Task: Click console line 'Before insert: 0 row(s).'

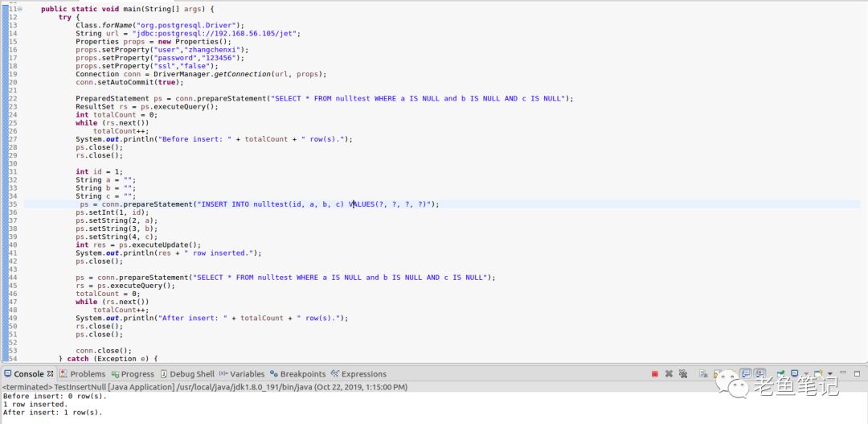Action: 55,397
